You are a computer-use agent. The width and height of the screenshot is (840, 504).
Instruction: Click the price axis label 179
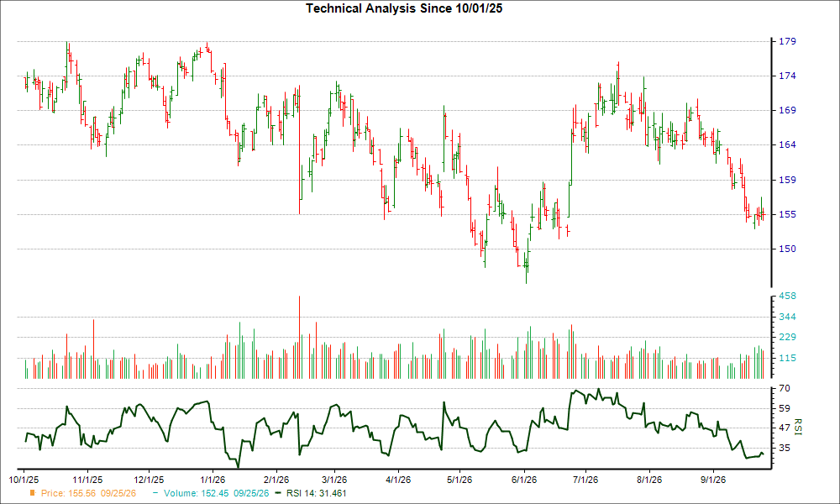[x=787, y=41]
